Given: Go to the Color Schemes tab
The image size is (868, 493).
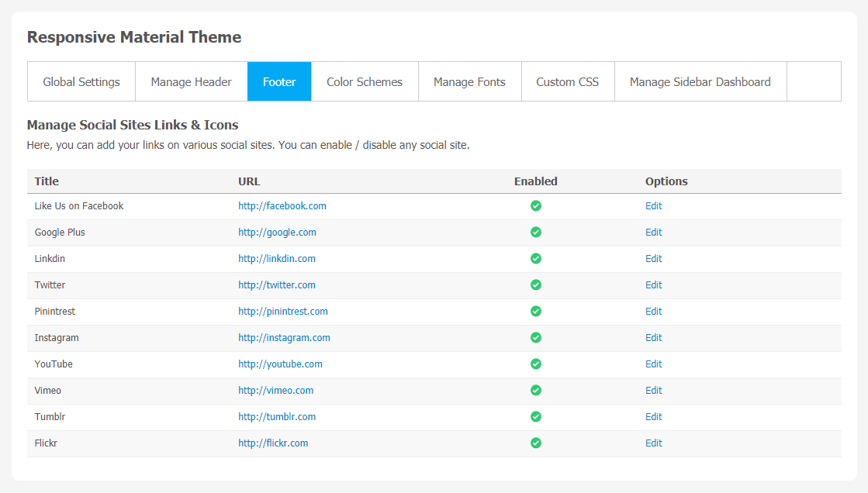Looking at the screenshot, I should (x=365, y=82).
